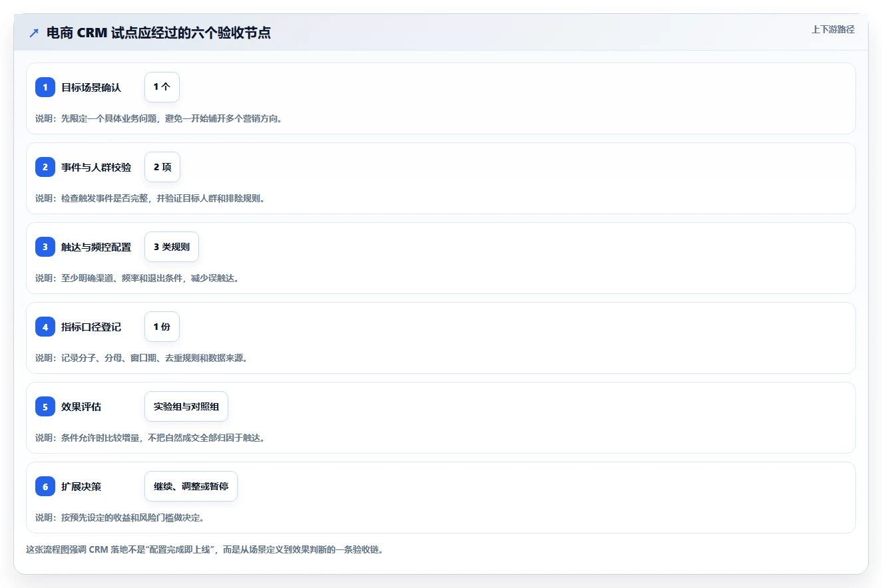Click step number badge 1

[x=45, y=87]
